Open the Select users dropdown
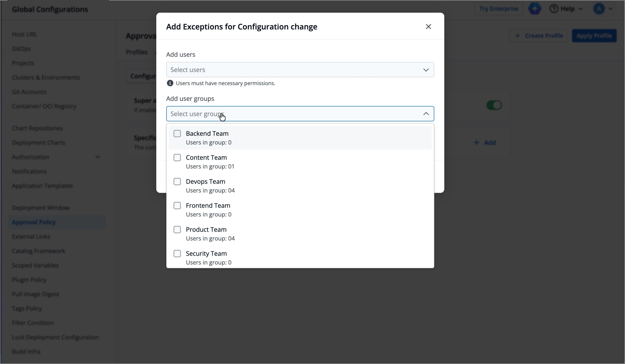 (300, 70)
